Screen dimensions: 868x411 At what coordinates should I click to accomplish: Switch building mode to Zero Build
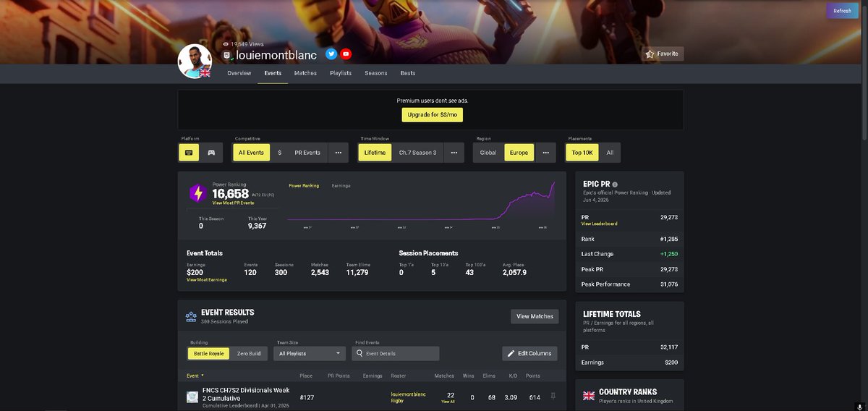point(249,353)
